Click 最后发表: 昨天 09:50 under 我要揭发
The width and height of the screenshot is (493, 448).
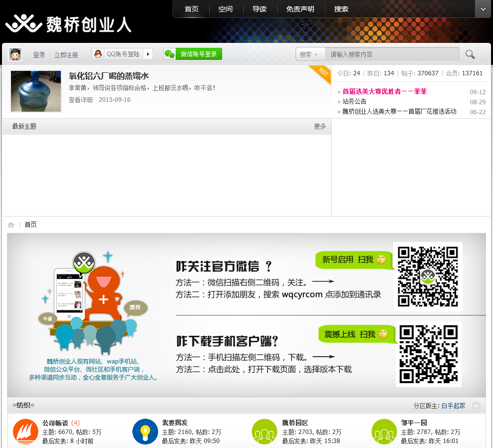[x=191, y=441]
